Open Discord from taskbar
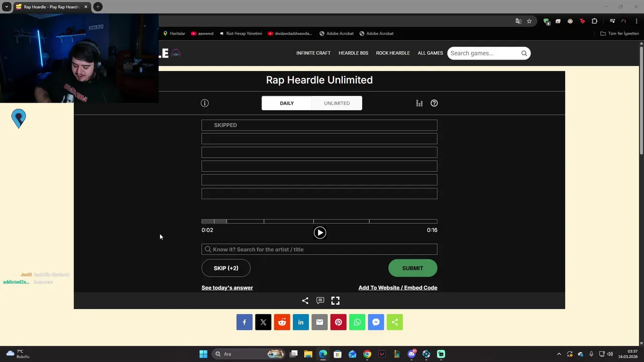This screenshot has width=644, height=362. pos(412,354)
